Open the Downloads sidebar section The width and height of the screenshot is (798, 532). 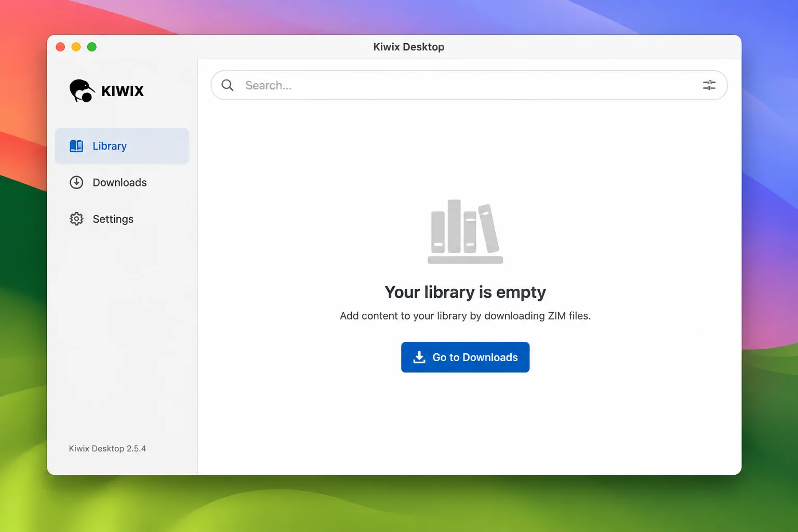click(122, 182)
